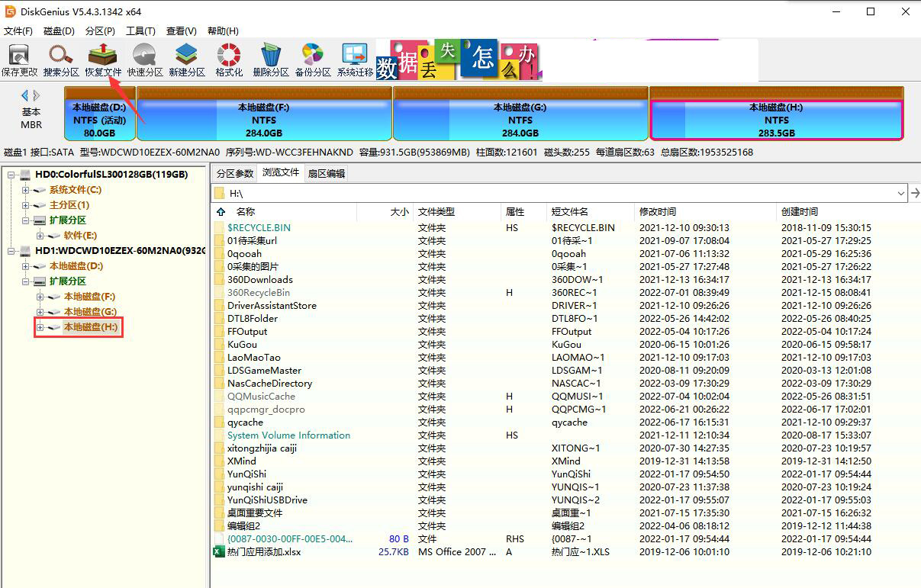This screenshot has height=588, width=921.
Task: Click the 格式化 format icon
Action: 229,59
